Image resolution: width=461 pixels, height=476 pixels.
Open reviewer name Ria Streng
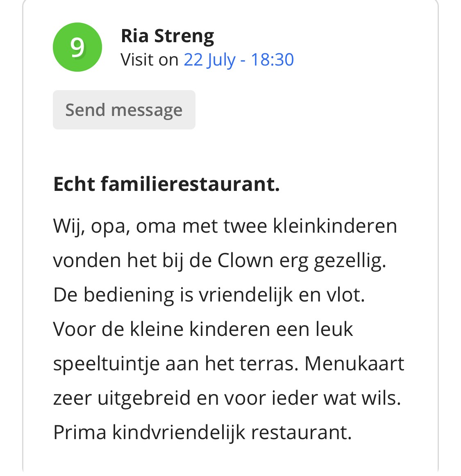pos(167,36)
